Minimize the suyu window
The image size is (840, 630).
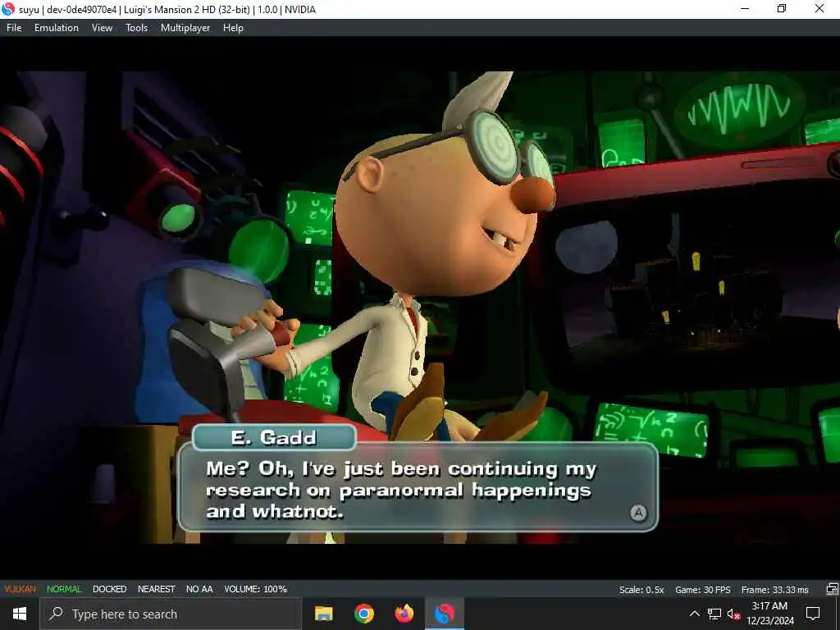tap(745, 8)
